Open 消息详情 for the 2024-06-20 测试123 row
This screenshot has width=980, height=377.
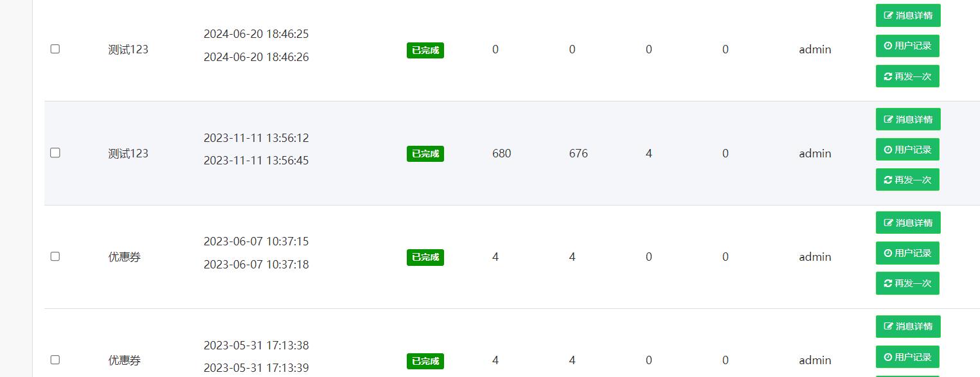click(x=907, y=15)
